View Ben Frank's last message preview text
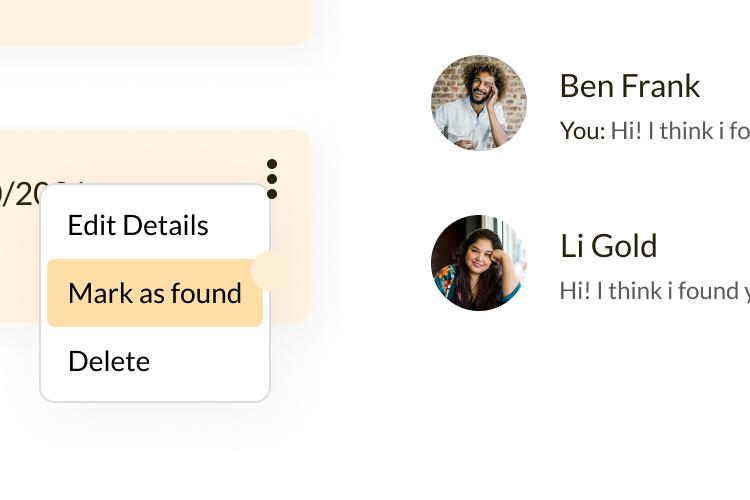The height and width of the screenshot is (500, 750). coord(680,131)
